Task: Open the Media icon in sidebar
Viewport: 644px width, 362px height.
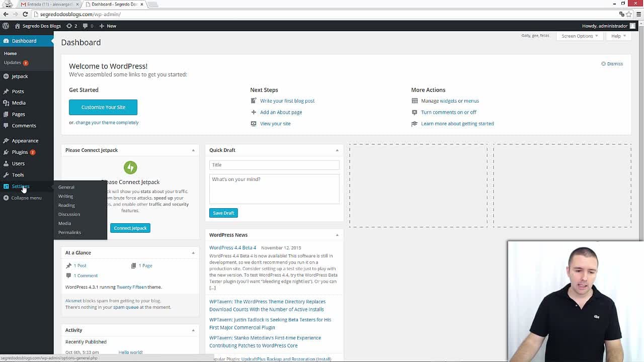Action: point(6,103)
